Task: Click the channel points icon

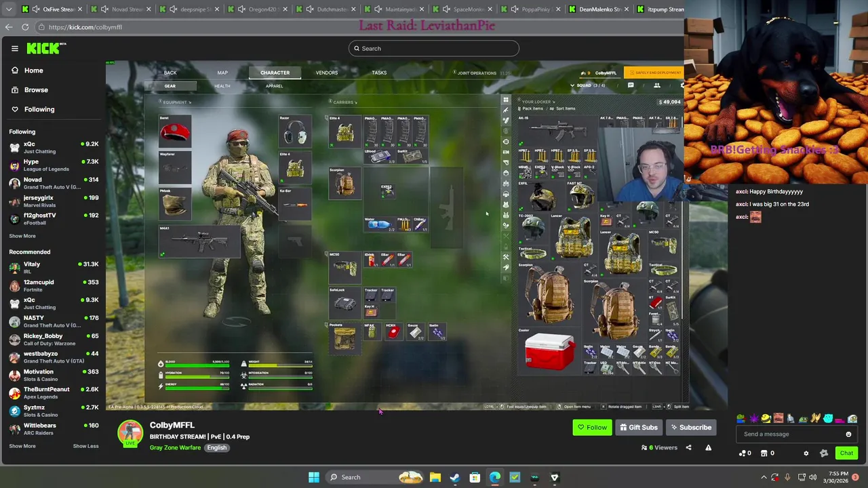Action: pos(743,453)
